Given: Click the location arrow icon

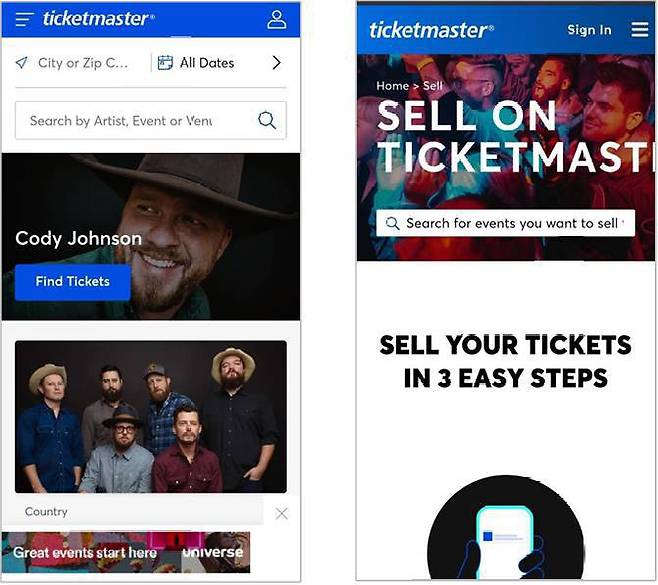Looking at the screenshot, I should coord(21,63).
